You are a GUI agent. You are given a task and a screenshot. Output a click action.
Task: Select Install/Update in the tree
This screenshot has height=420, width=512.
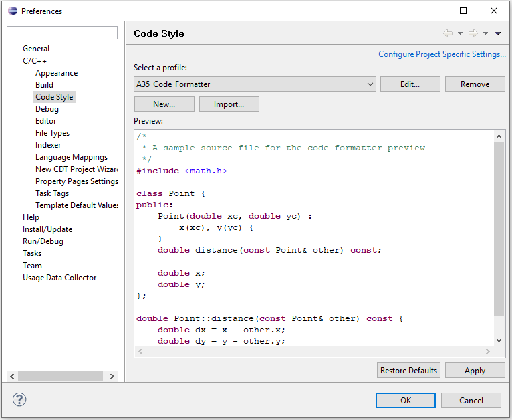coord(47,229)
